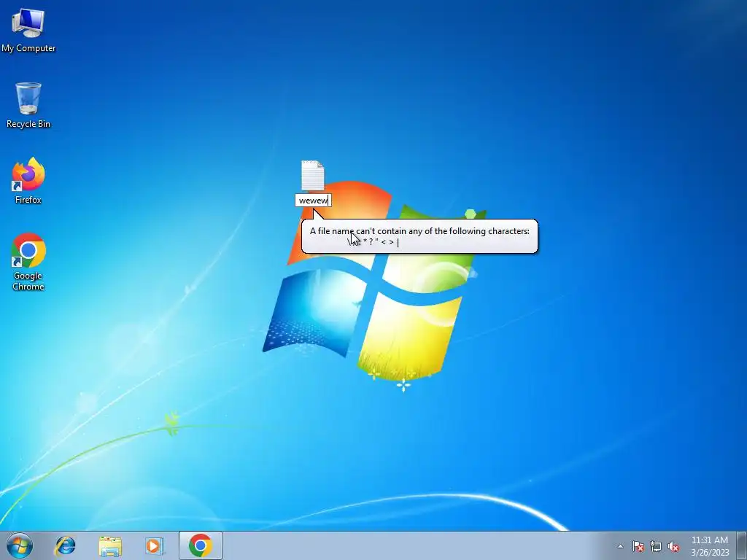
Task: Click the Show desktop button
Action: click(742, 545)
